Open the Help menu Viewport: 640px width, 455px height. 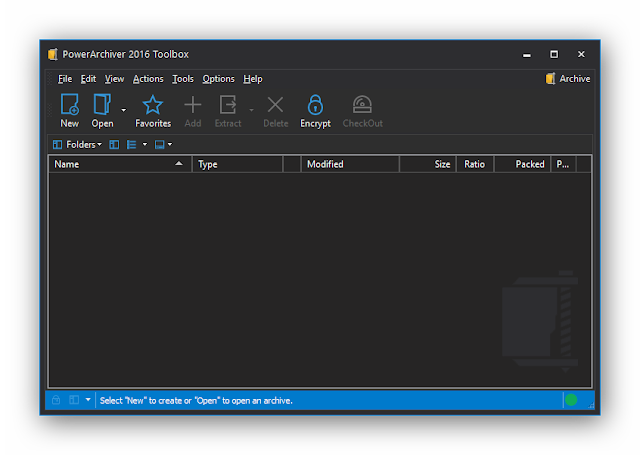pyautogui.click(x=253, y=79)
